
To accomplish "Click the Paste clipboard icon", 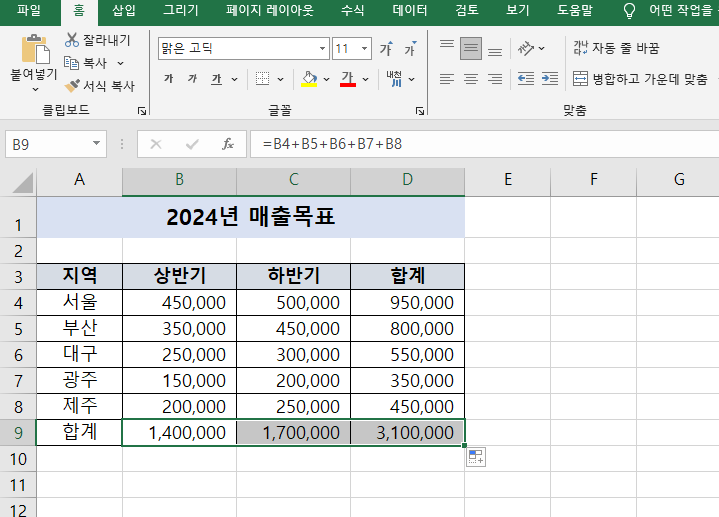I will 35,49.
